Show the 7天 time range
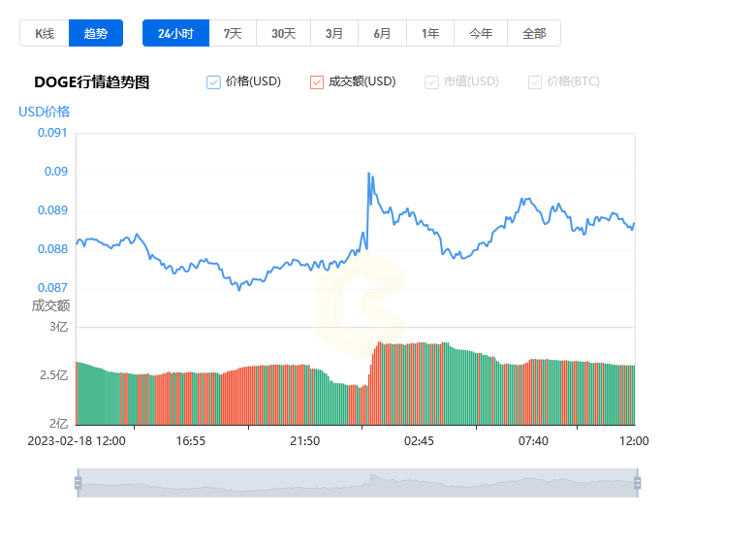 [233, 33]
